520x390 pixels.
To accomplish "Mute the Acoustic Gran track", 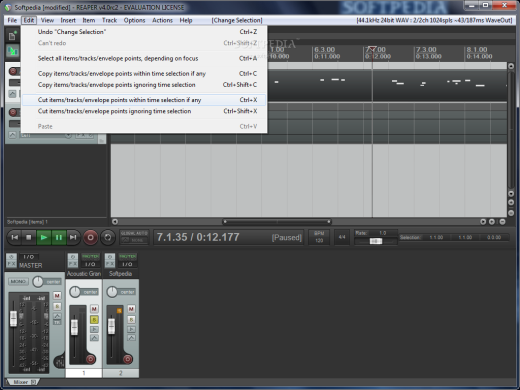I will pos(94,309).
